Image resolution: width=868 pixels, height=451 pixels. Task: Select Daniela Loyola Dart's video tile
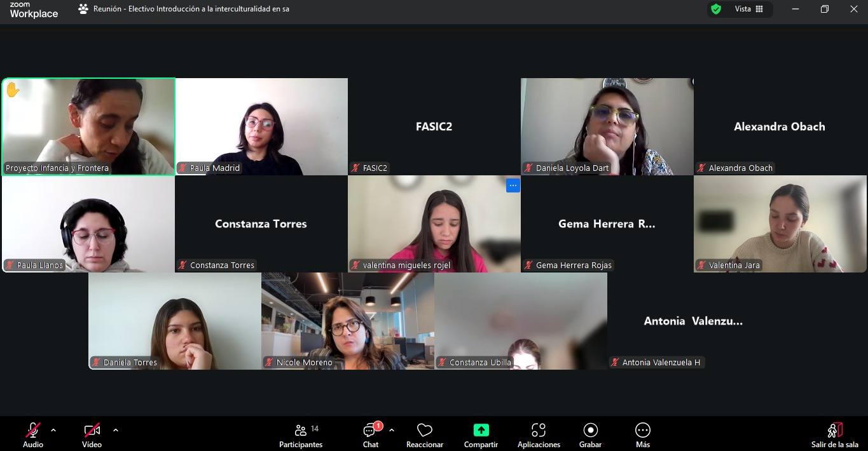coord(607,126)
